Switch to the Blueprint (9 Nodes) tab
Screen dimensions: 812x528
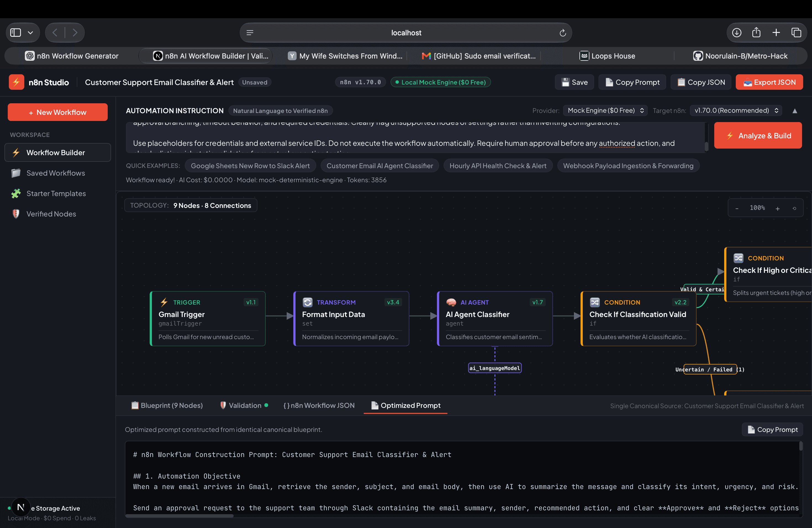pyautogui.click(x=167, y=405)
